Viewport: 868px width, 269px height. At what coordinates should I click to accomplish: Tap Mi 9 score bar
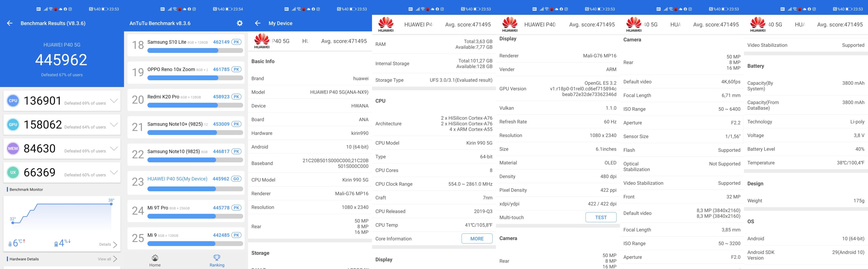pos(195,243)
